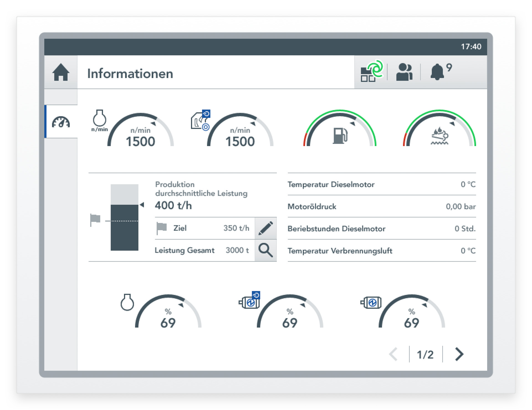Viewport: 532px width, 410px height.
Task: Click the production level bar chart
Action: point(124,217)
